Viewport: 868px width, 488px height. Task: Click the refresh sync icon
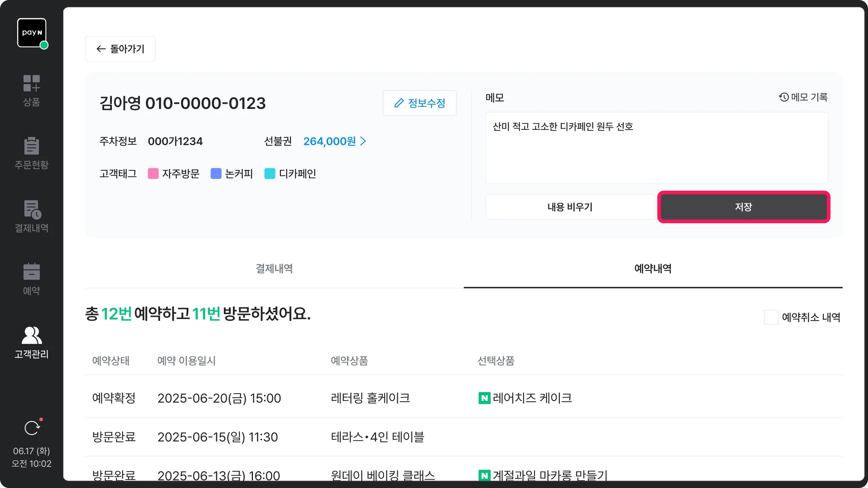click(32, 428)
